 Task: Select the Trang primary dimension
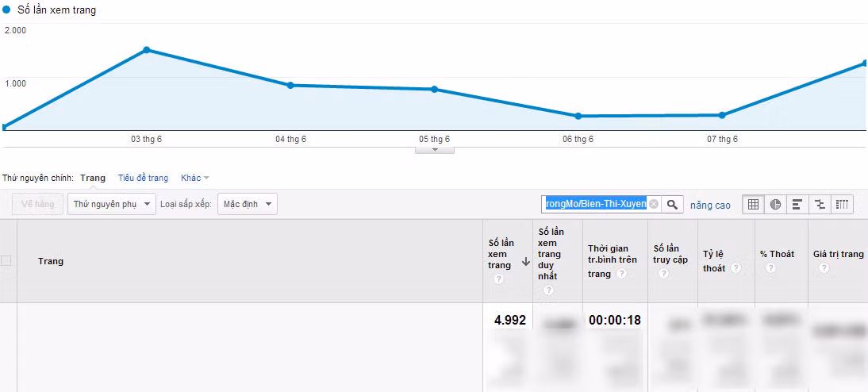[x=93, y=178]
